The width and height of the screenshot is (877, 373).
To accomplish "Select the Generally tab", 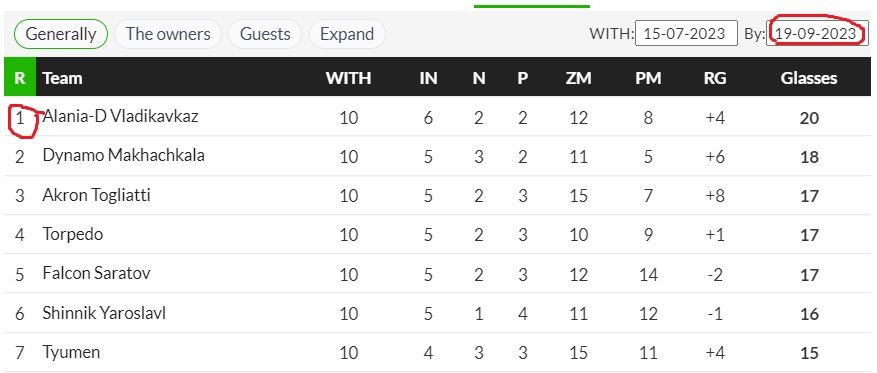I will [60, 34].
